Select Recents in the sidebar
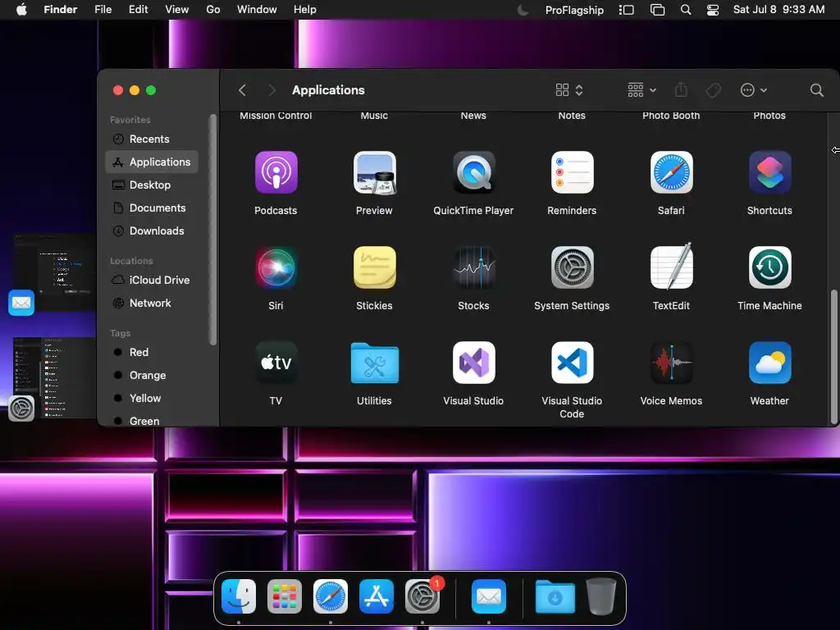This screenshot has width=840, height=630. tap(152, 139)
